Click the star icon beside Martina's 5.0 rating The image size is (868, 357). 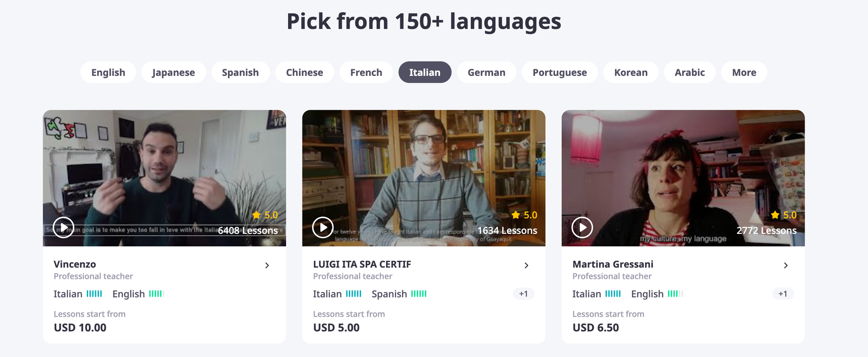click(x=774, y=215)
